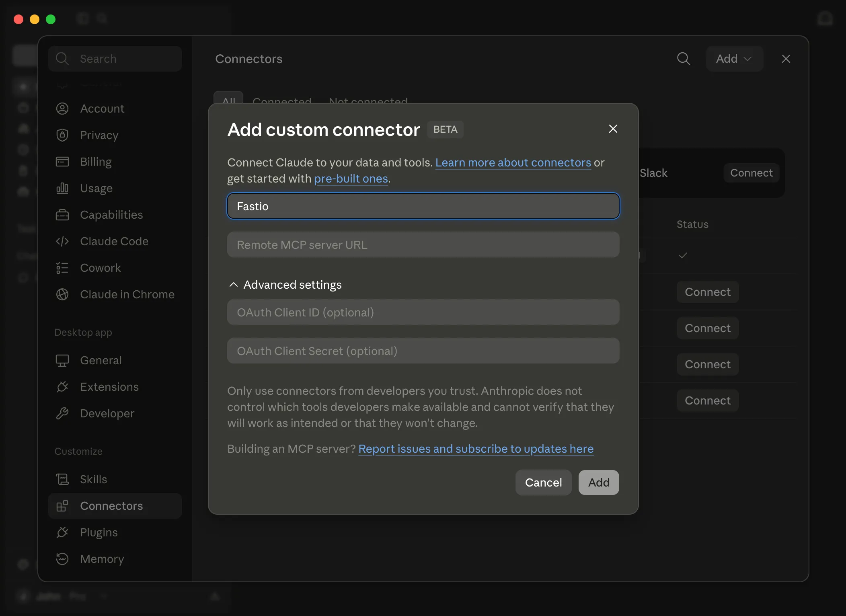Switch to the Not connected tab

tap(368, 100)
